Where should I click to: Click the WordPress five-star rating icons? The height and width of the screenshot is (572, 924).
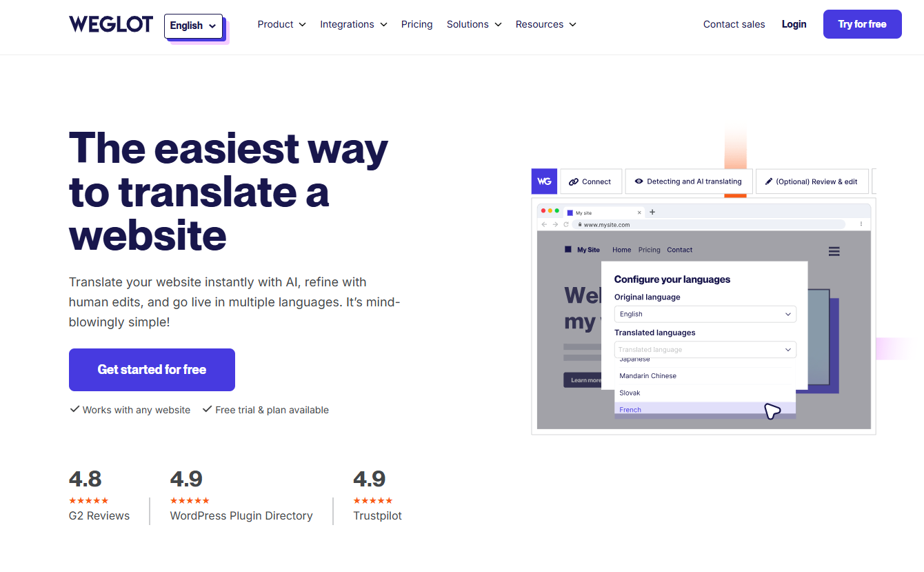pyautogui.click(x=190, y=500)
